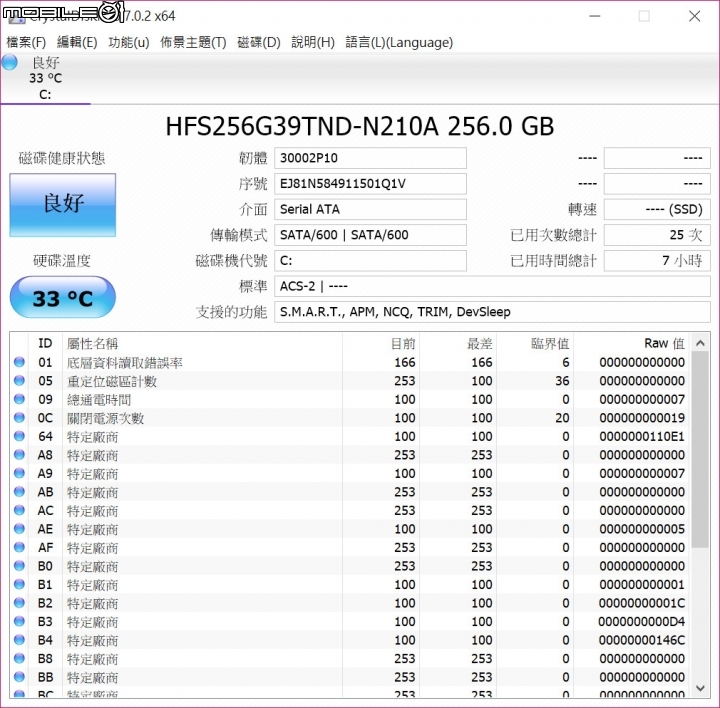
Task: Click the power on hours field 7 小時
Action: (657, 261)
